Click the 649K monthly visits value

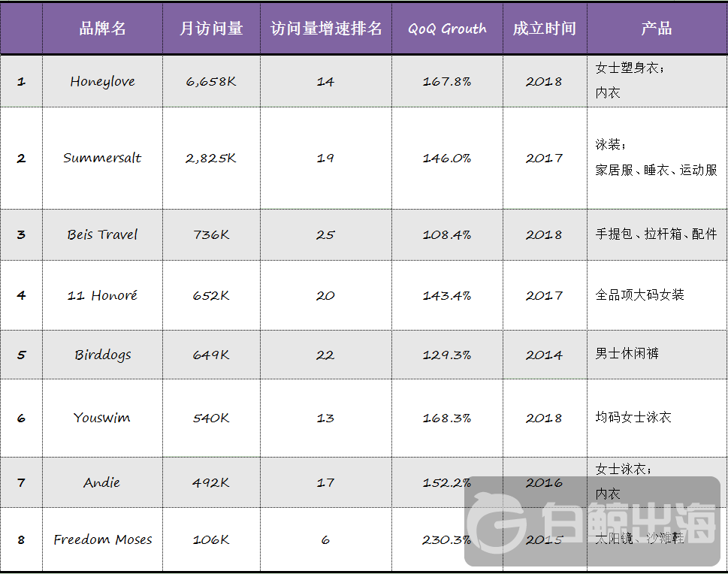[211, 355]
